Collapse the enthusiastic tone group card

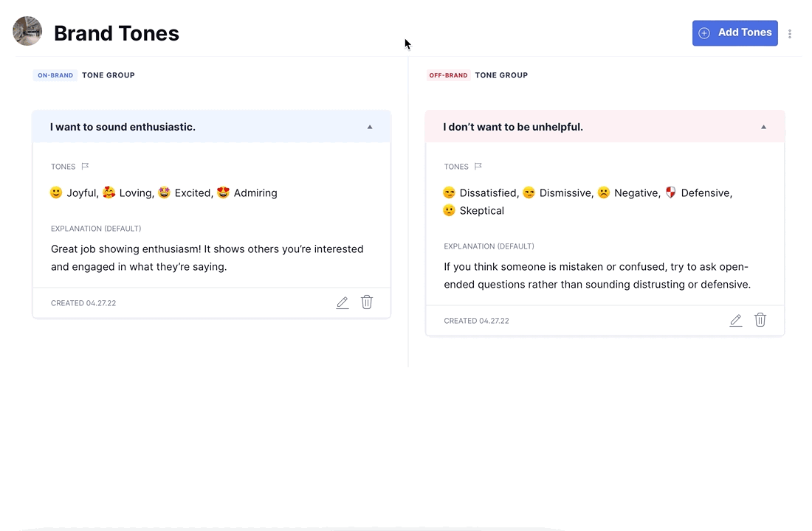pyautogui.click(x=370, y=127)
